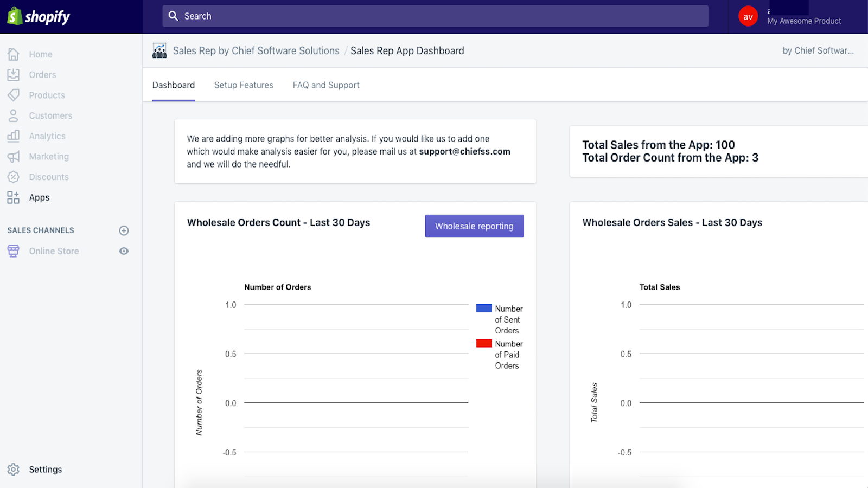
Task: Click the Sales Rep App Dashboard title
Action: tap(407, 50)
